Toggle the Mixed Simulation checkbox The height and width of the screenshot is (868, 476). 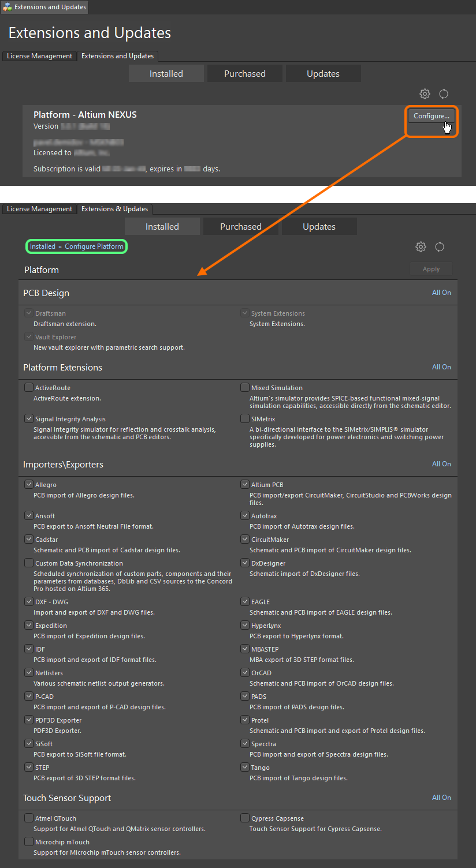tap(245, 388)
